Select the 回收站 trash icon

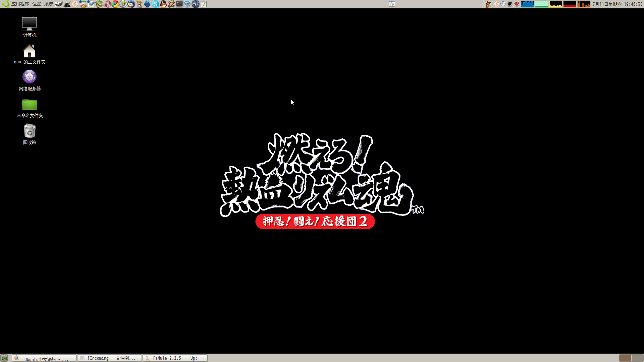[30, 134]
